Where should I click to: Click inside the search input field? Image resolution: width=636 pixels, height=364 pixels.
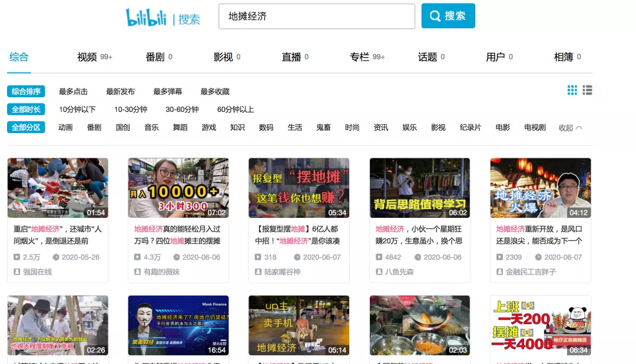tap(316, 16)
